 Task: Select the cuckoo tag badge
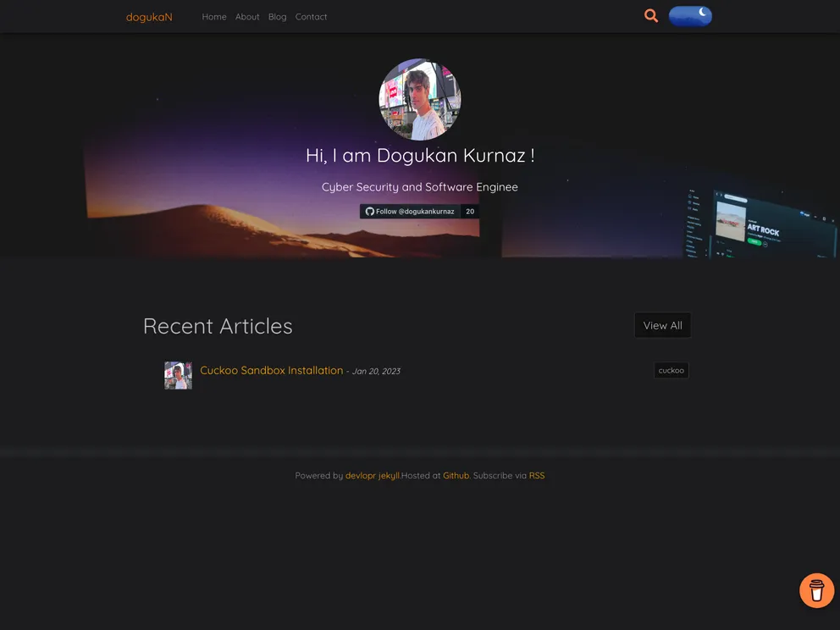671,370
